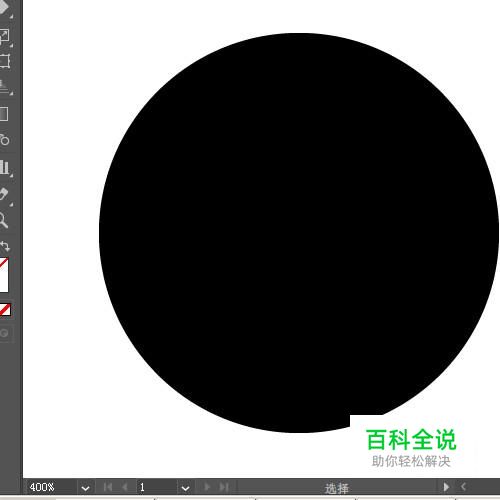This screenshot has width=500, height=500.
Task: Swap fill and stroke with the arrows icon
Action: point(5,247)
